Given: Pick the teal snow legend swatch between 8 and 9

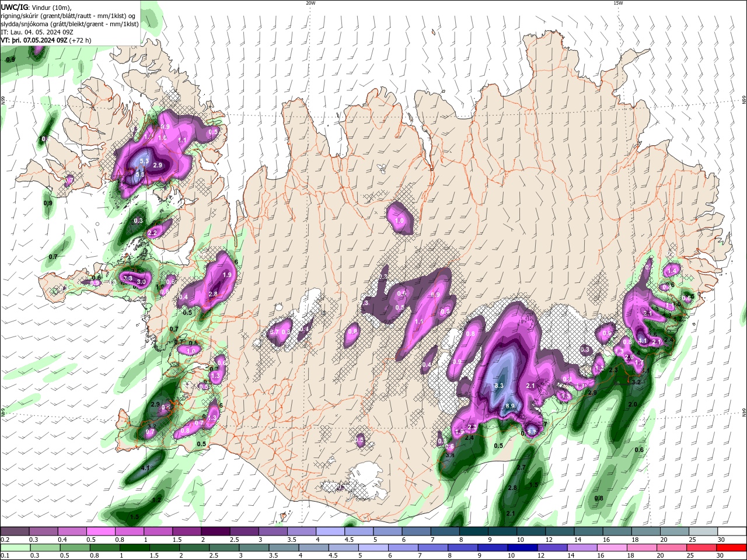Looking at the screenshot, I should [x=474, y=531].
